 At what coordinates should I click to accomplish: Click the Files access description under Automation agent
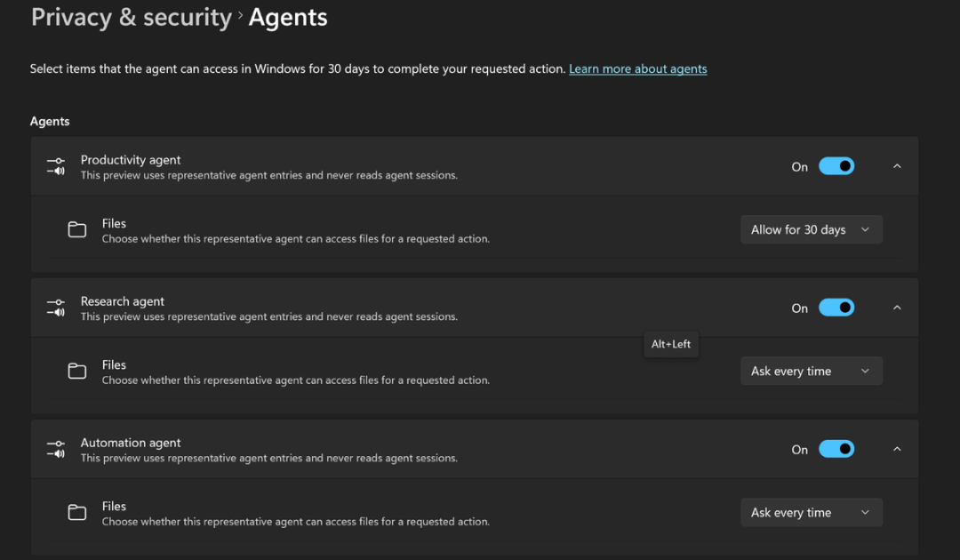[x=296, y=522]
